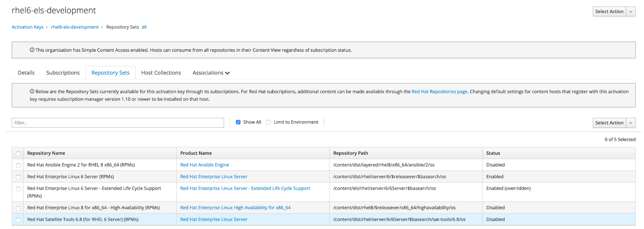The image size is (644, 229).
Task: Open top-right Select Action dropdown arrow
Action: tap(630, 12)
